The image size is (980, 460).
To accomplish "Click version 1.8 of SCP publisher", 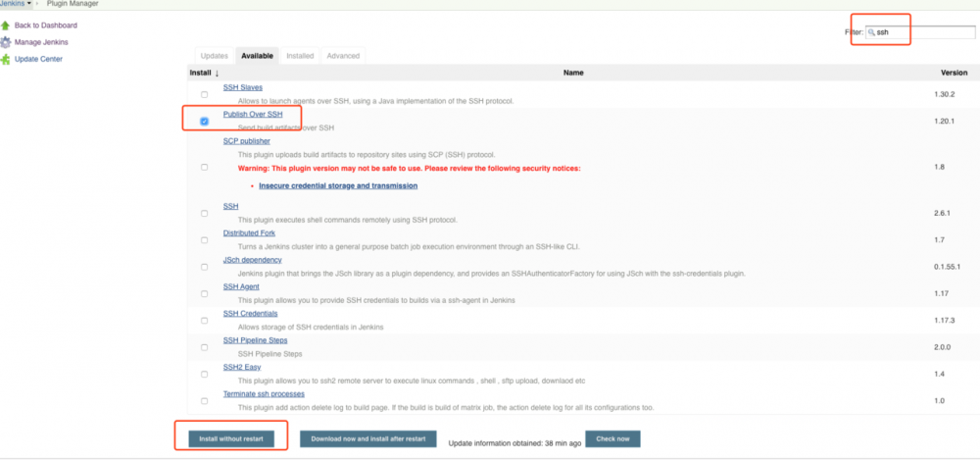I will point(938,167).
